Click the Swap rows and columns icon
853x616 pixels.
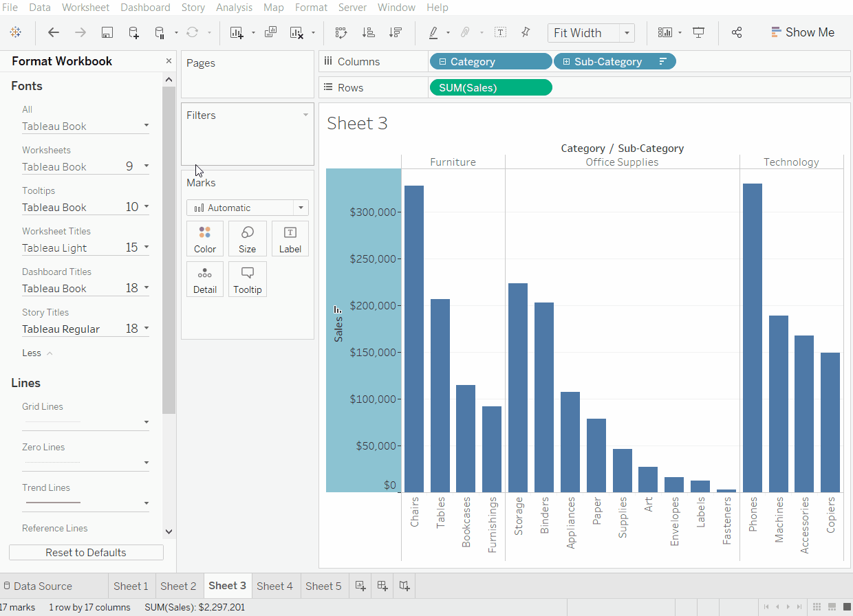point(341,32)
